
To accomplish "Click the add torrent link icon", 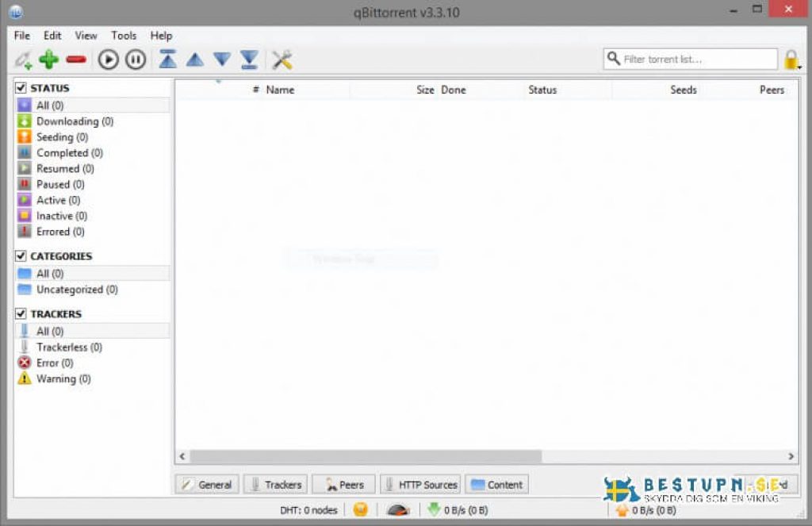I will coord(23,60).
